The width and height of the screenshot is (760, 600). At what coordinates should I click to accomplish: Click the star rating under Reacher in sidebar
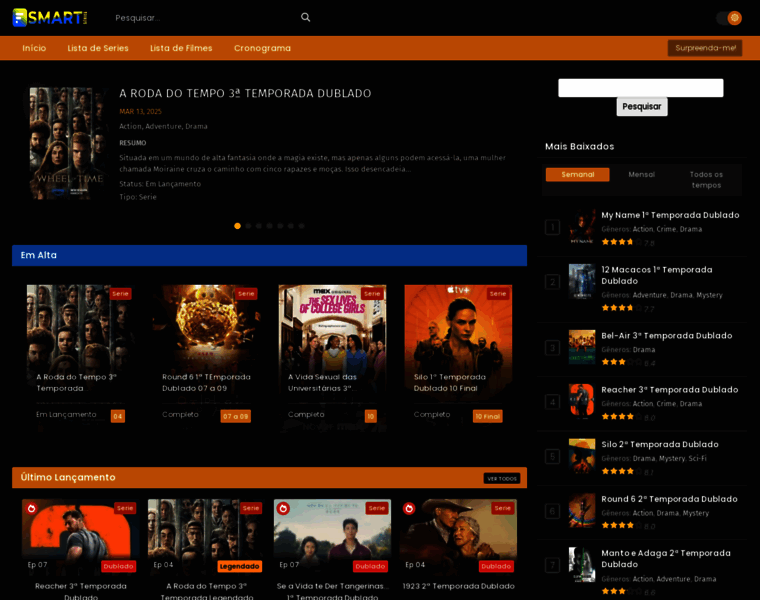click(622, 416)
